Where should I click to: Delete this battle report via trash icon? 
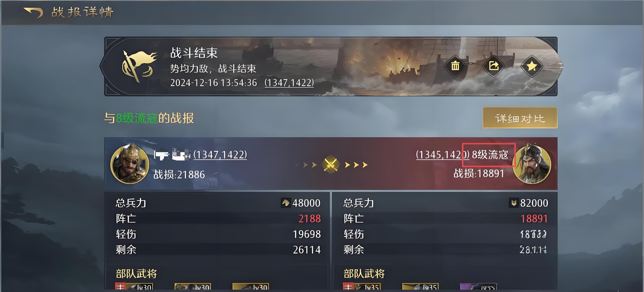point(455,66)
